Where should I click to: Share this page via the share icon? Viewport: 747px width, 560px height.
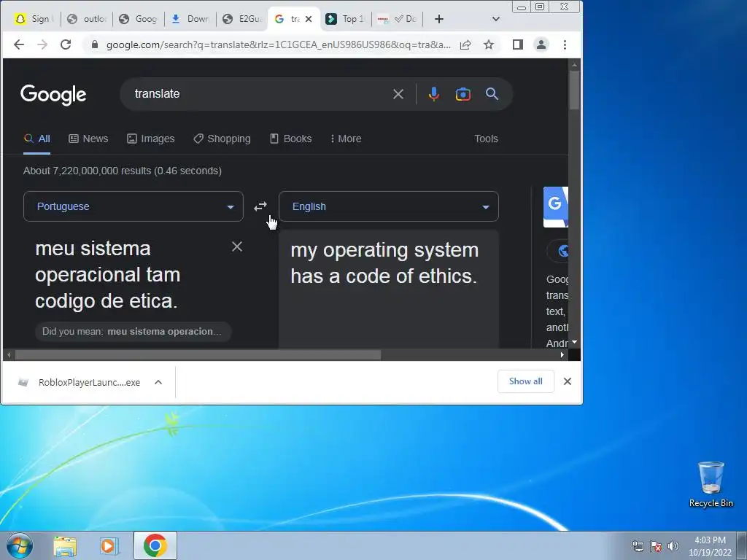pyautogui.click(x=465, y=44)
